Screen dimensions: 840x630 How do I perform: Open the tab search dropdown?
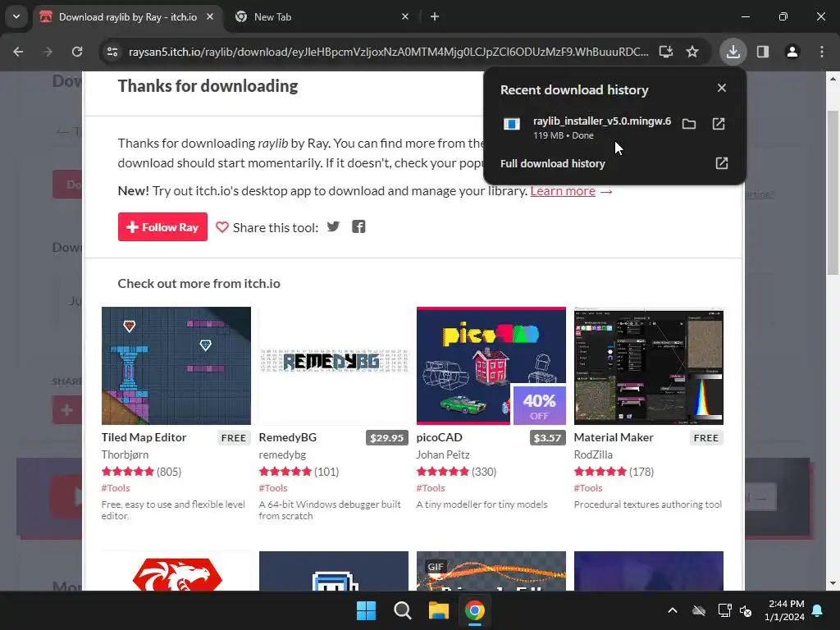(16, 16)
